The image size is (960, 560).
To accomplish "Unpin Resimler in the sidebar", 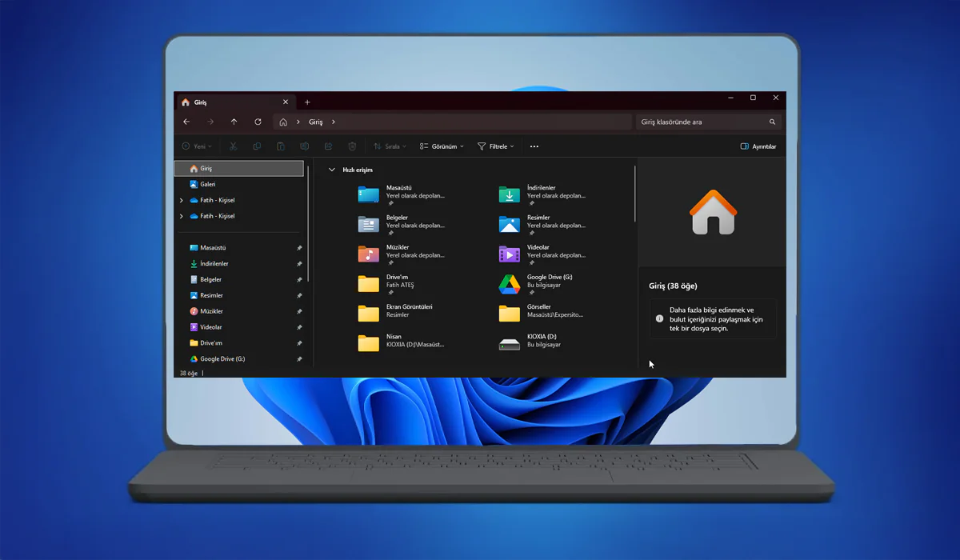I will 299,296.
